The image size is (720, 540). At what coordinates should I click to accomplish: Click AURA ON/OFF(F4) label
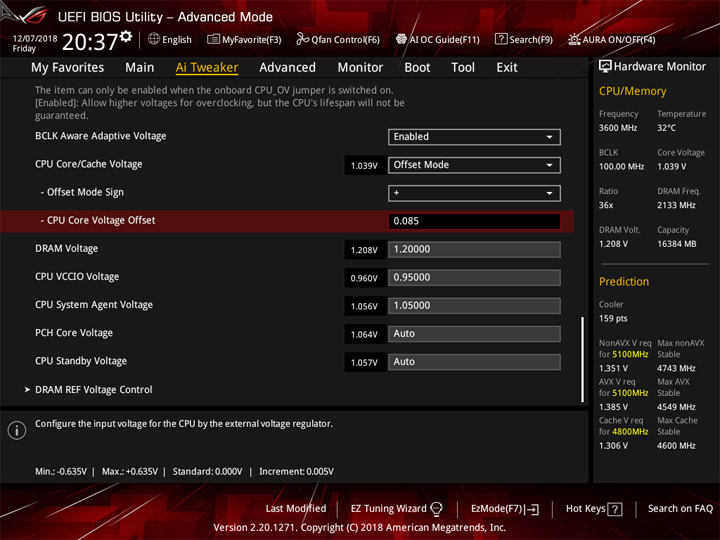pos(619,40)
